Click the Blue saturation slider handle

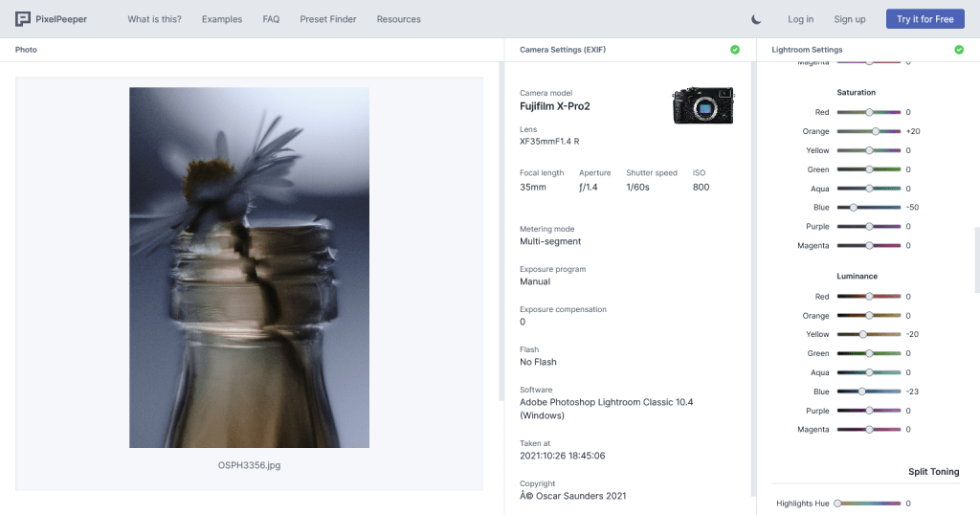(853, 208)
